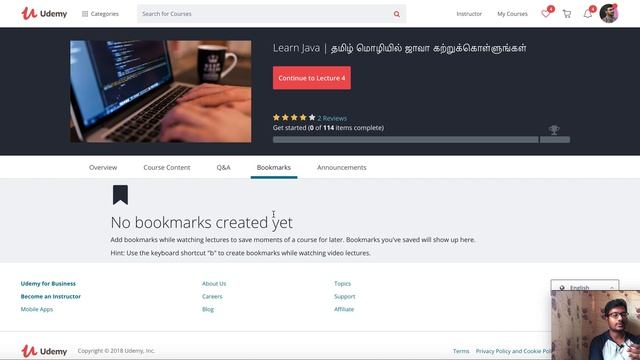Open the Privacy Policy and Cookie Policy link

point(513,351)
